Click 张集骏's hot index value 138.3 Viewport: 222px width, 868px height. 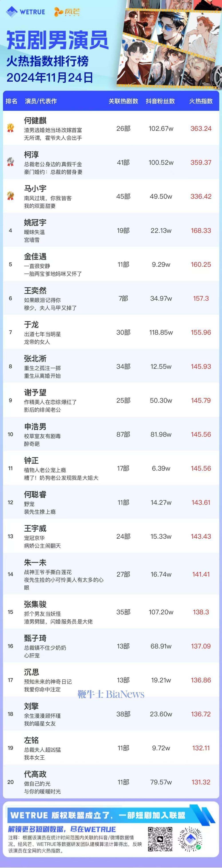pyautogui.click(x=201, y=612)
